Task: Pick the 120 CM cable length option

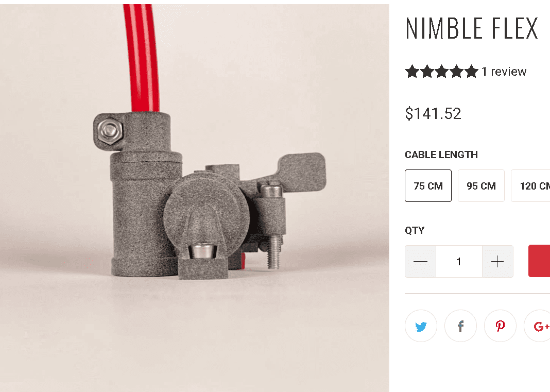Action: (x=531, y=185)
